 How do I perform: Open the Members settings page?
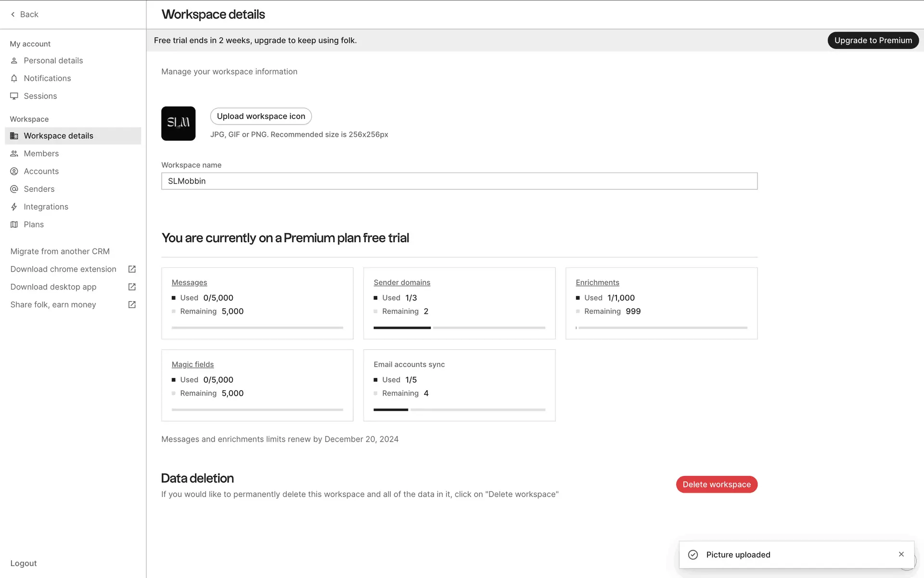click(41, 154)
